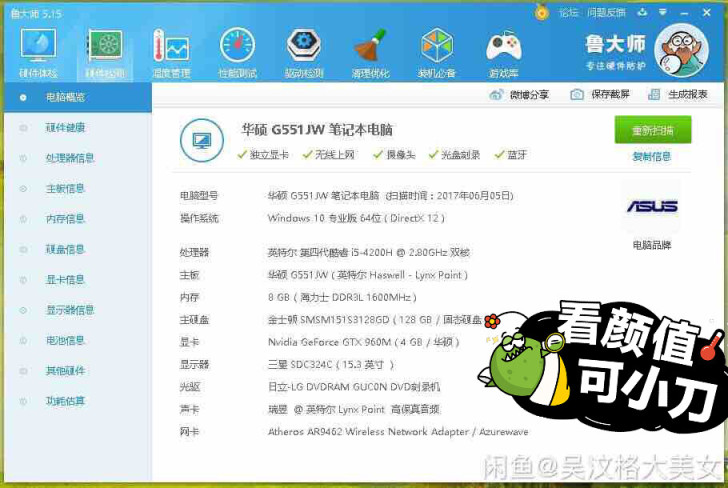Click the 瑞昱 Lynx Point sound card value

pyautogui.click(x=353, y=409)
